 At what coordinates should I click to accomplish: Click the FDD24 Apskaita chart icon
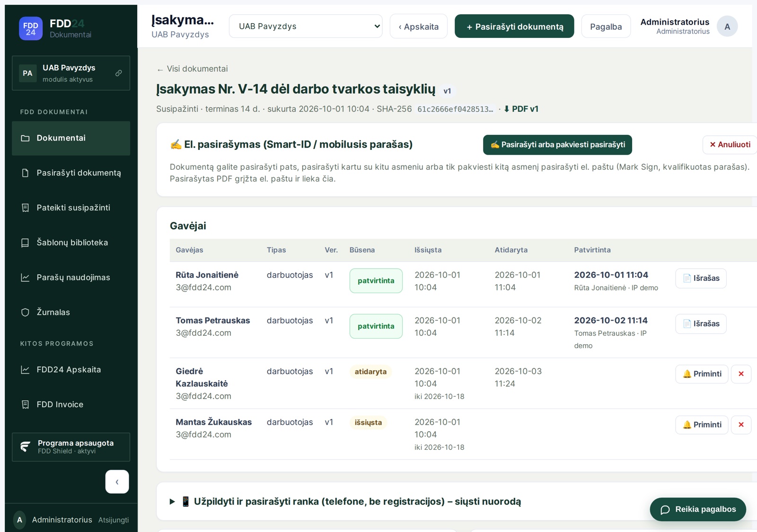click(25, 370)
